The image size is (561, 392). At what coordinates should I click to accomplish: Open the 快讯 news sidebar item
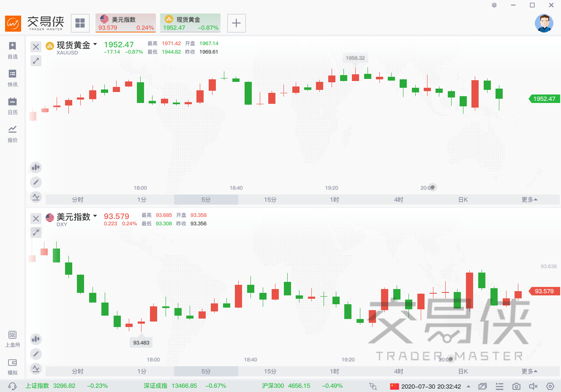pyautogui.click(x=13, y=78)
